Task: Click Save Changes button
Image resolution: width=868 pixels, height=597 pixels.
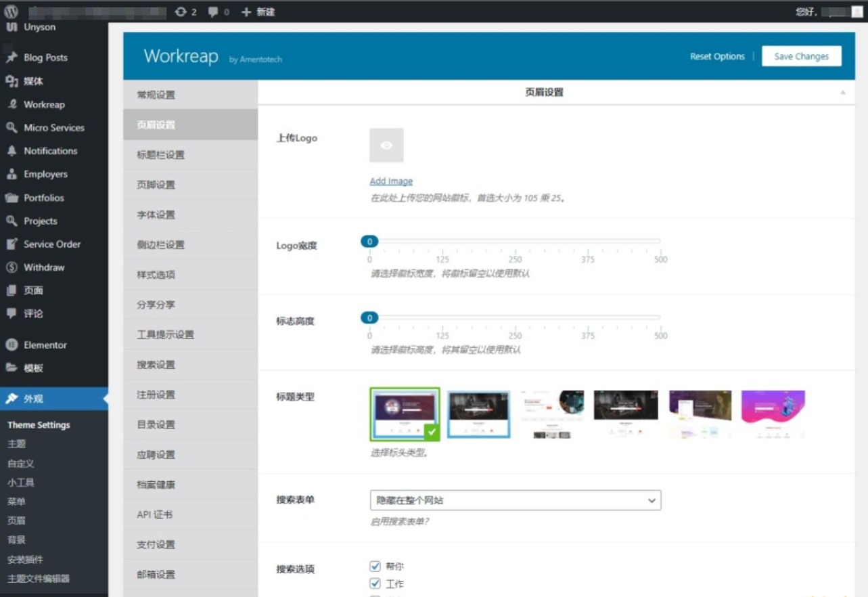Action: [x=802, y=56]
